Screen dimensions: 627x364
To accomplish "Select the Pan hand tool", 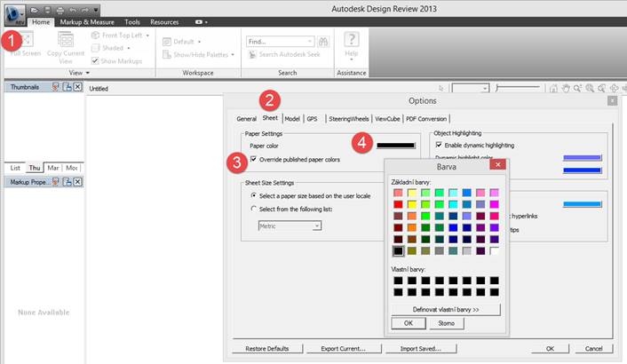I will (565, 89).
